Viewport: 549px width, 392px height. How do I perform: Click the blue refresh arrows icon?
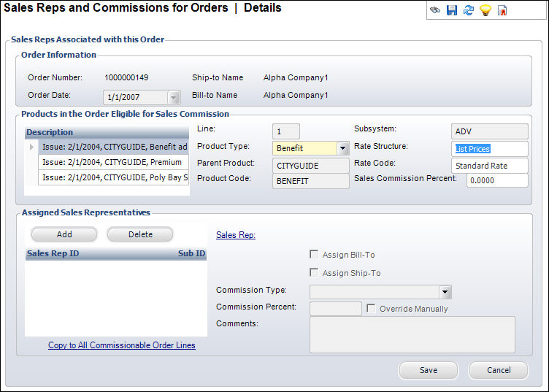468,11
